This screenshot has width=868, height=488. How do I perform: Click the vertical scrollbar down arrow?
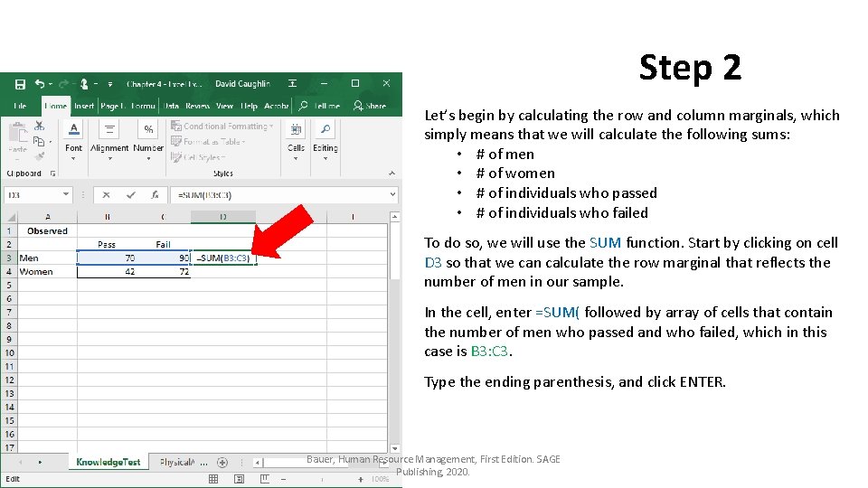click(395, 448)
